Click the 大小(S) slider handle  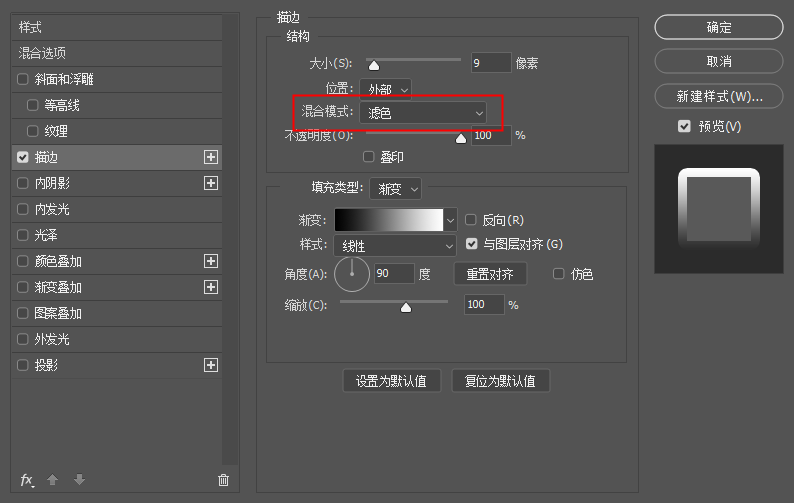pos(374,65)
